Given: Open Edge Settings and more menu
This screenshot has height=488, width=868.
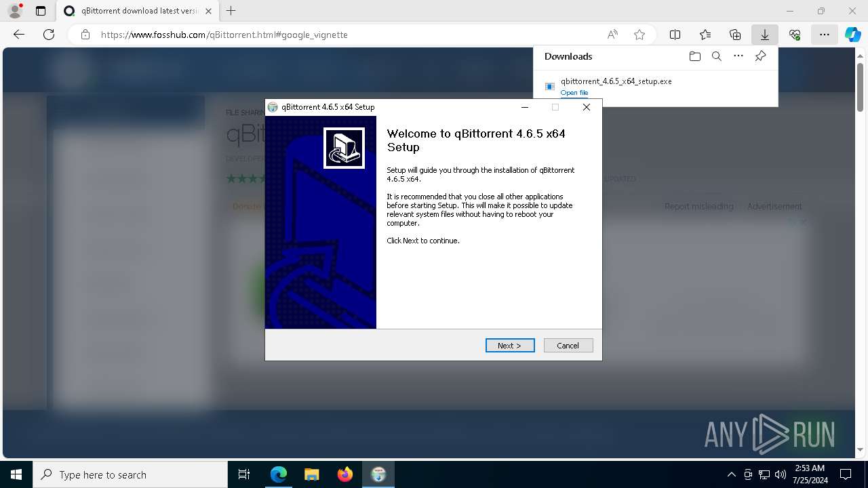Looking at the screenshot, I should point(825,35).
